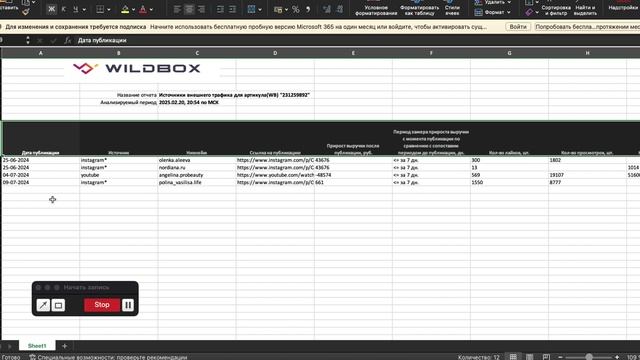Add new sheet with plus
Viewport: 640px width, 360px height.
pos(64,346)
